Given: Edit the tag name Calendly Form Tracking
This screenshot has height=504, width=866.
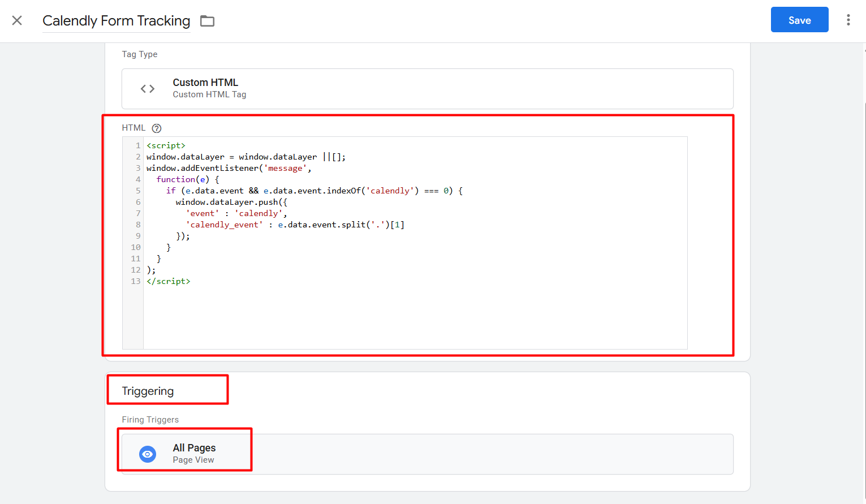Looking at the screenshot, I should [116, 21].
